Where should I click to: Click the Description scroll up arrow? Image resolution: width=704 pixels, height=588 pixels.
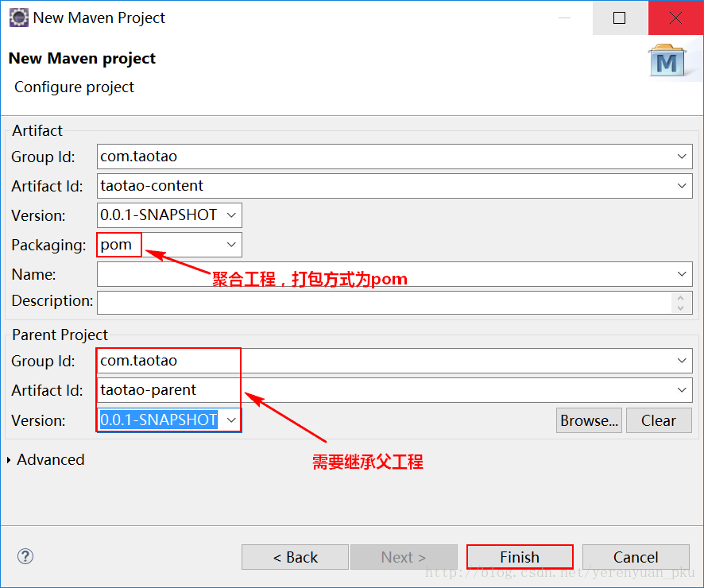point(681,298)
